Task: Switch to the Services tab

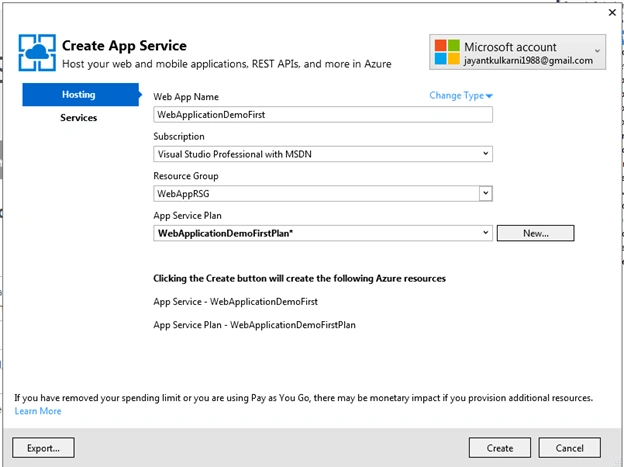Action: (x=78, y=118)
